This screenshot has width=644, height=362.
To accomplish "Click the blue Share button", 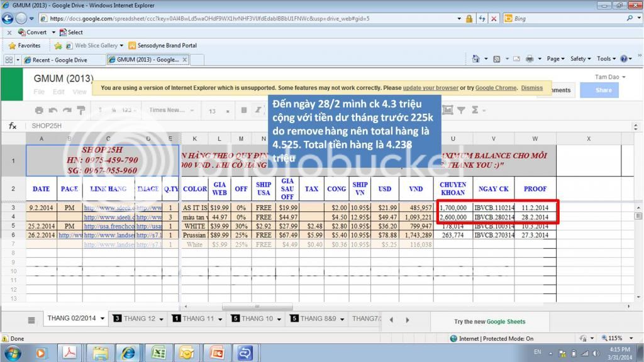I will [x=603, y=90].
